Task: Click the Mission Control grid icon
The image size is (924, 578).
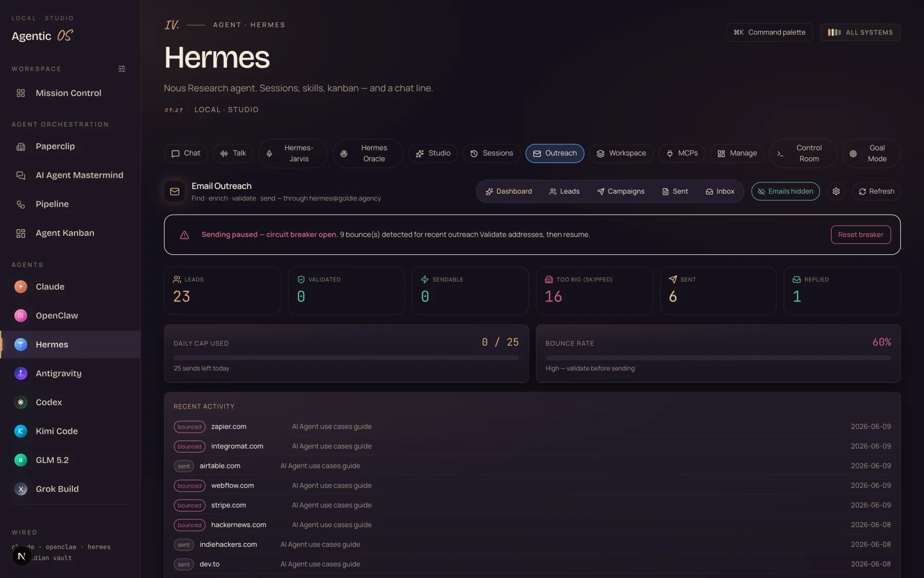Action: (21, 93)
